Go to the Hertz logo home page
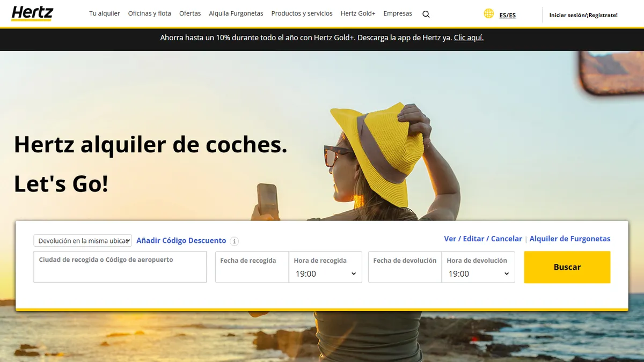 click(32, 13)
